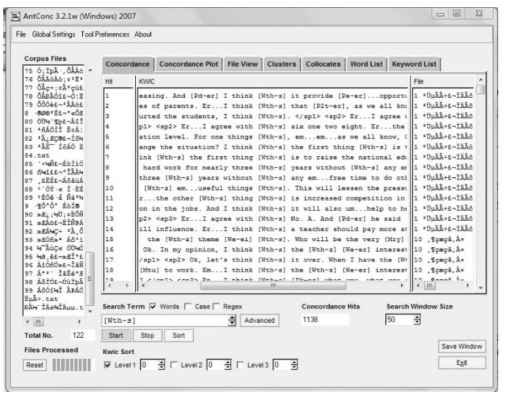Toggle the Words search checkbox
Screen dimensions: 508x396
click(x=153, y=306)
